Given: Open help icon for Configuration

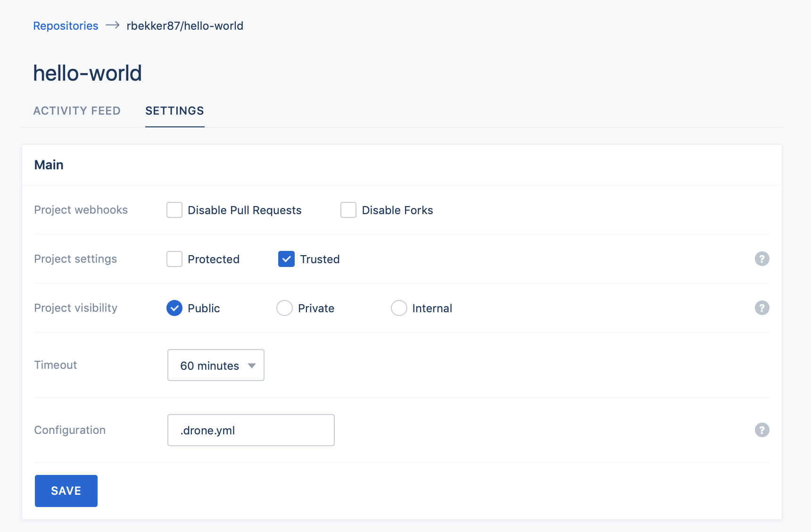Looking at the screenshot, I should 762,430.
